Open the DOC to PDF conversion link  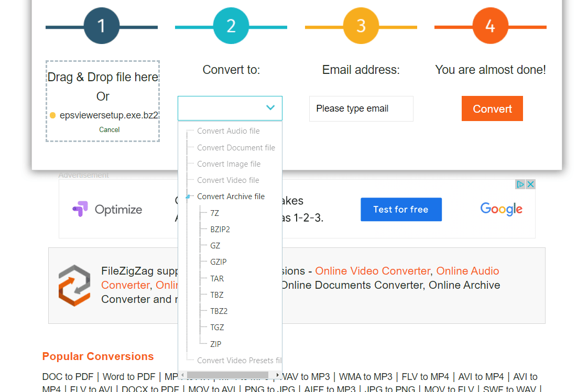point(68,377)
